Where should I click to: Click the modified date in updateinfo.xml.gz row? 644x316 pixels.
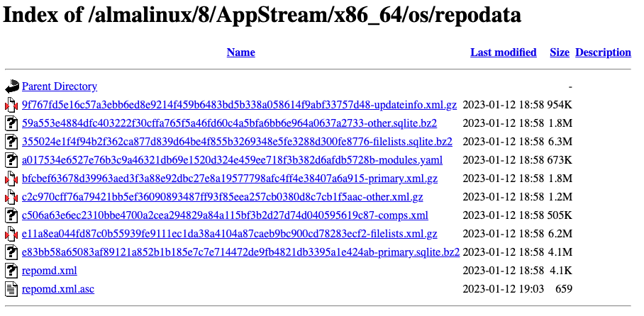(503, 105)
